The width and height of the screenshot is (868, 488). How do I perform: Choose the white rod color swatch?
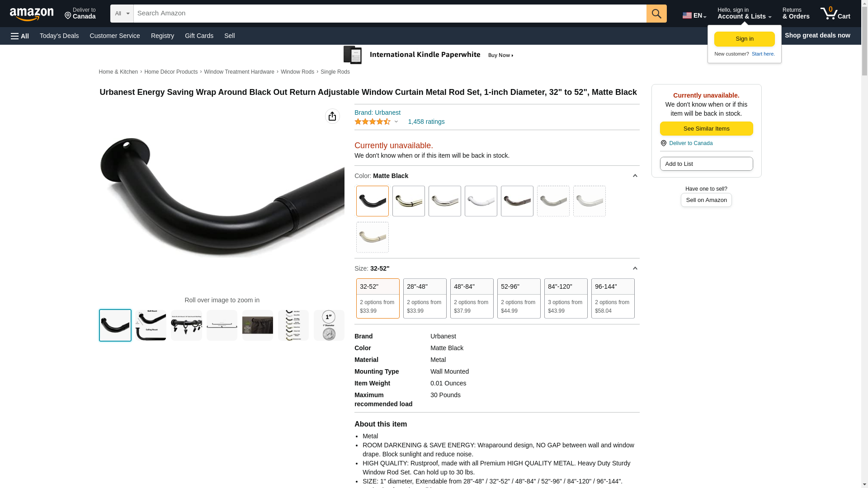click(481, 201)
